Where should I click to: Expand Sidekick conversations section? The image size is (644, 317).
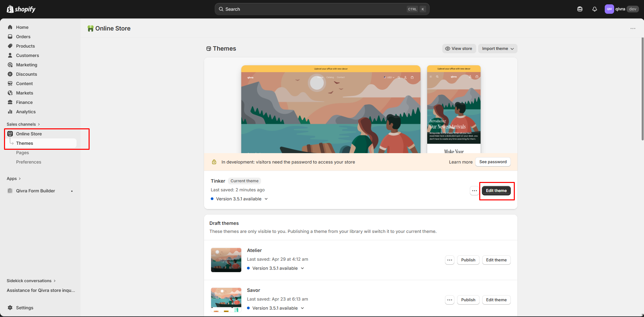[x=31, y=281]
